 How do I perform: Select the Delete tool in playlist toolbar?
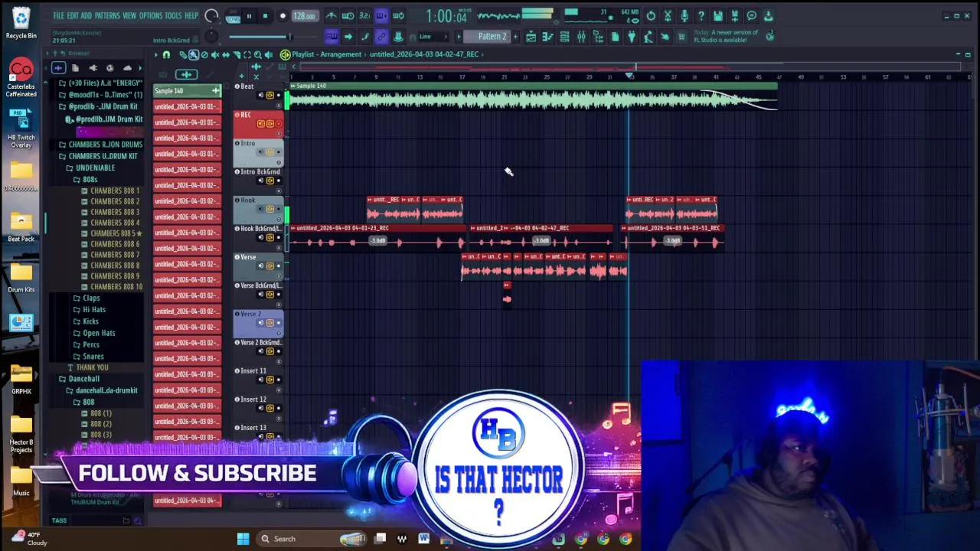(204, 54)
